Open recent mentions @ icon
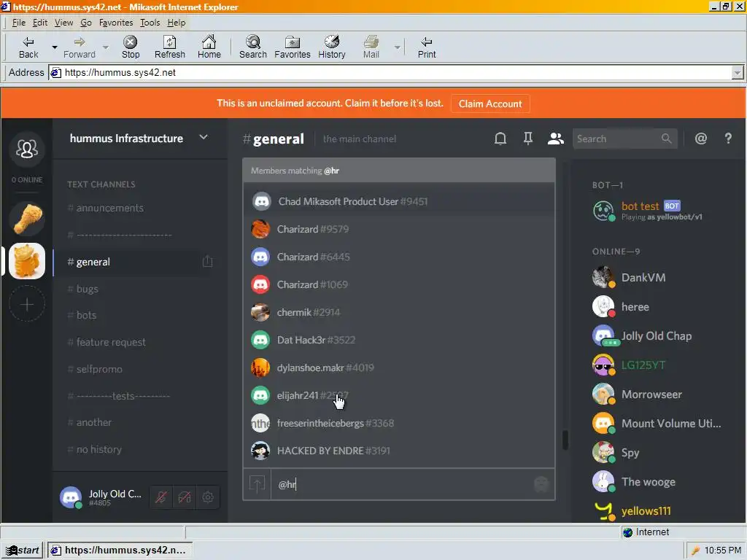747x560 pixels. [700, 139]
